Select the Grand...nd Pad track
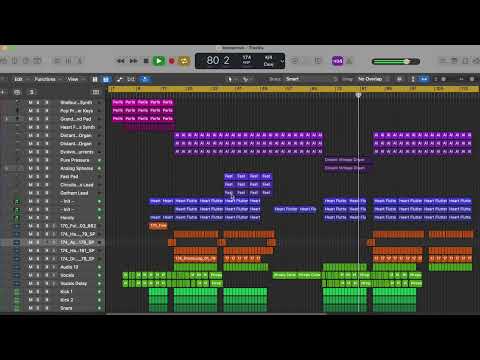 tap(75, 119)
